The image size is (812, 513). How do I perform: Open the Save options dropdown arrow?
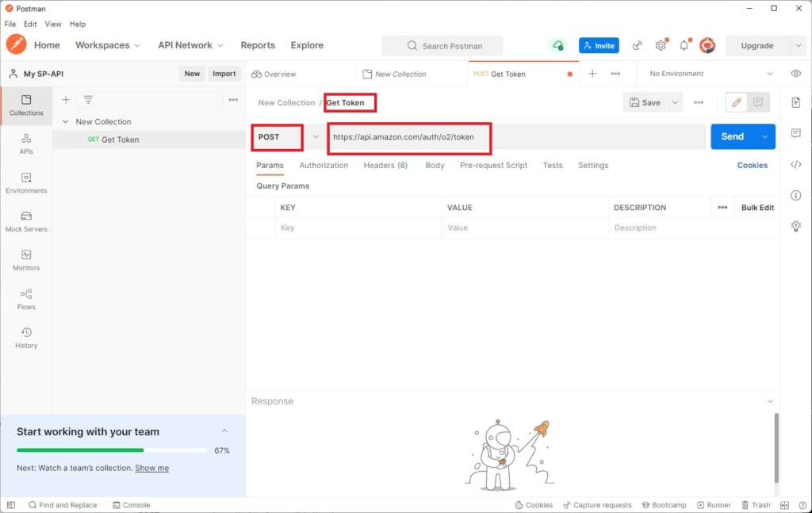[676, 102]
